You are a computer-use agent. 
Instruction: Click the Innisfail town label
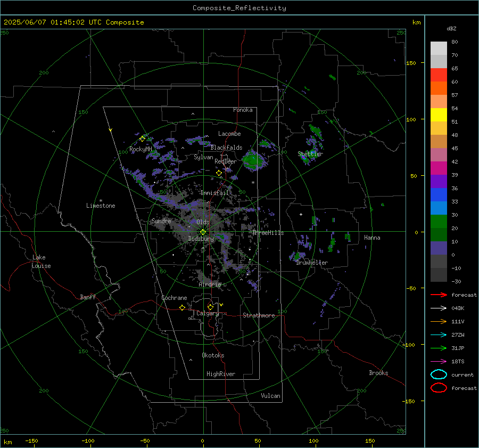tap(214, 193)
